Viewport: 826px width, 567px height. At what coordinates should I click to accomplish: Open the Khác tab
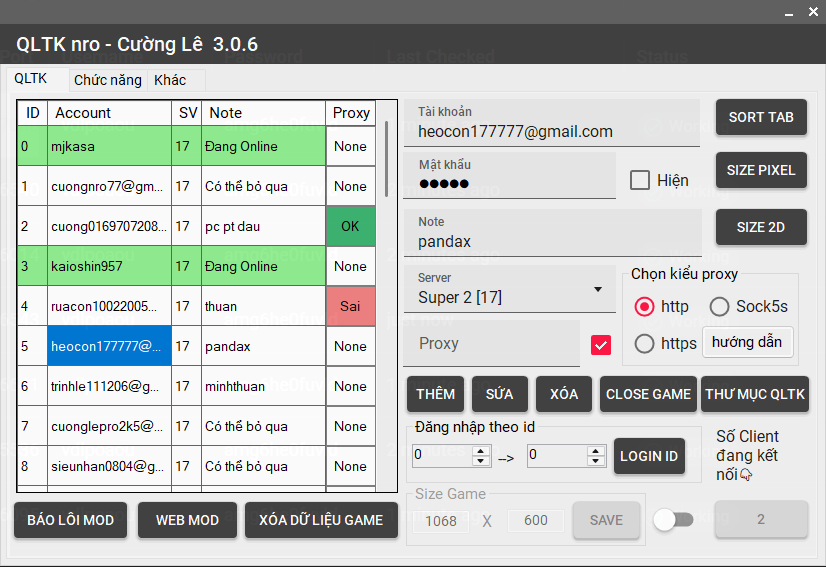[x=170, y=80]
